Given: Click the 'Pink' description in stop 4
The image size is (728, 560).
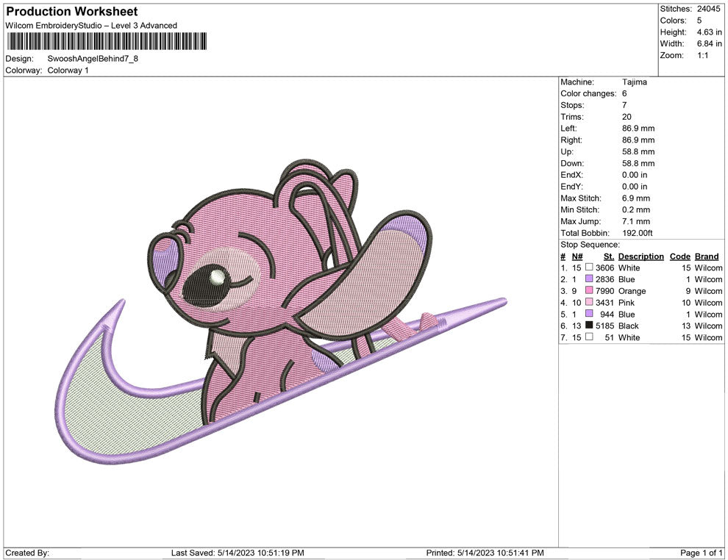Looking at the screenshot, I should 627,303.
